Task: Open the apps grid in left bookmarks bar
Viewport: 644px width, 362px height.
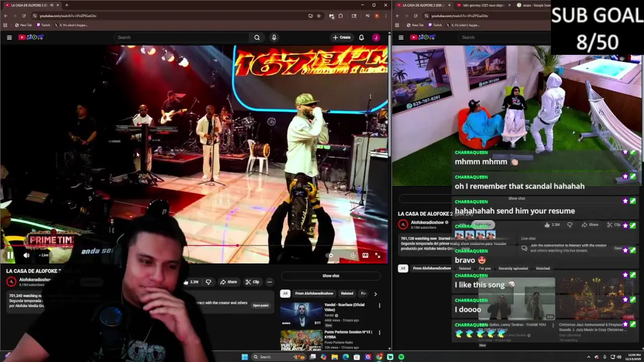Action: (6, 25)
